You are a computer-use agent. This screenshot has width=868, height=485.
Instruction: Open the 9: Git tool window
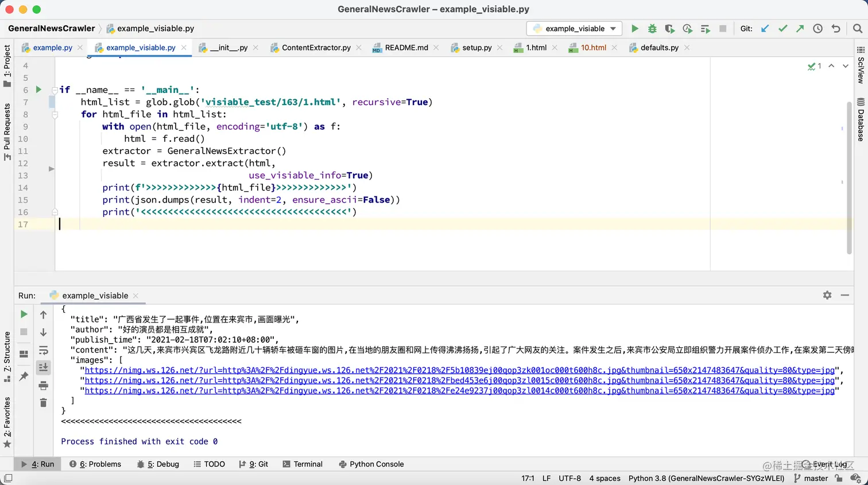tap(253, 464)
